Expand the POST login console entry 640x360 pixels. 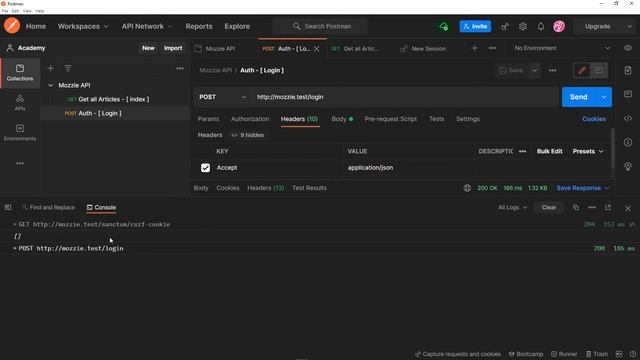coord(15,248)
